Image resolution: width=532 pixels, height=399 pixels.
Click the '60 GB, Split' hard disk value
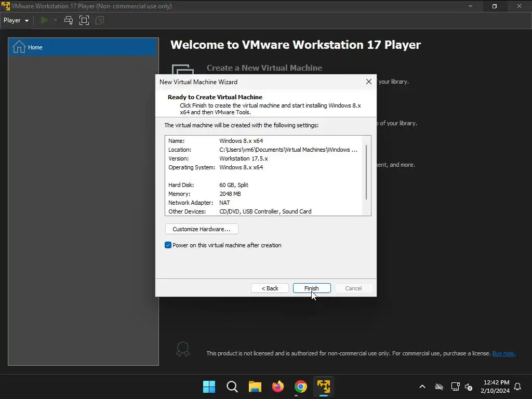pyautogui.click(x=234, y=185)
